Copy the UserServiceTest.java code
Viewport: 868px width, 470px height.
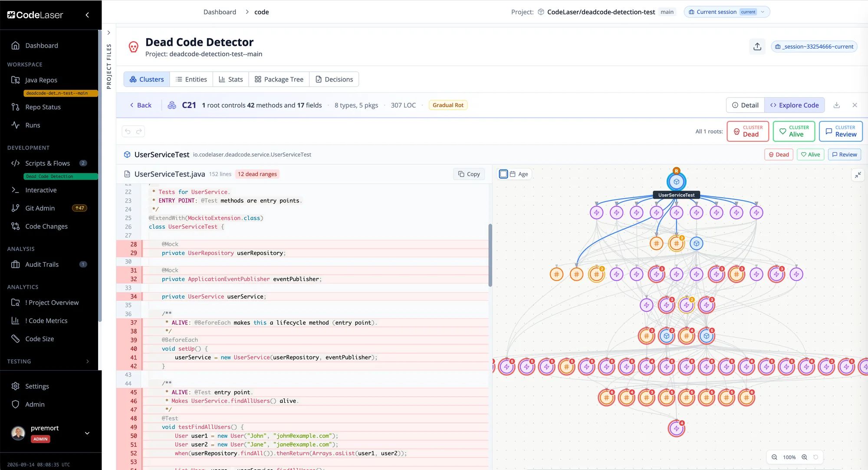pos(469,174)
